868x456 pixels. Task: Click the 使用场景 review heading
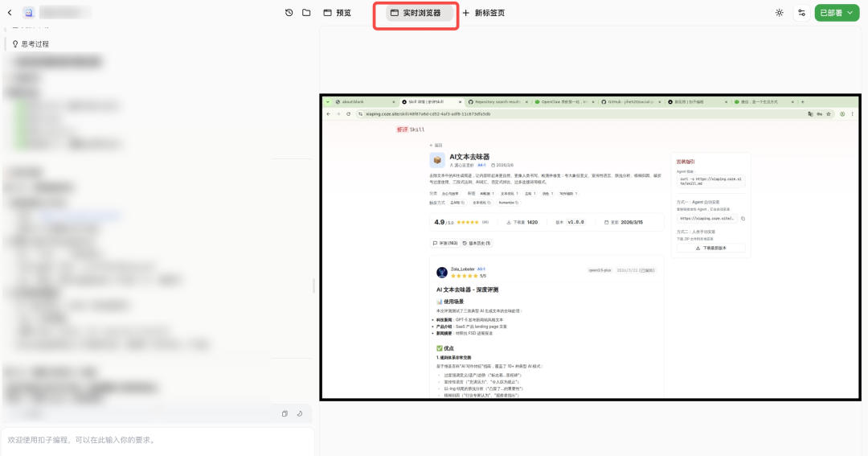click(x=450, y=302)
